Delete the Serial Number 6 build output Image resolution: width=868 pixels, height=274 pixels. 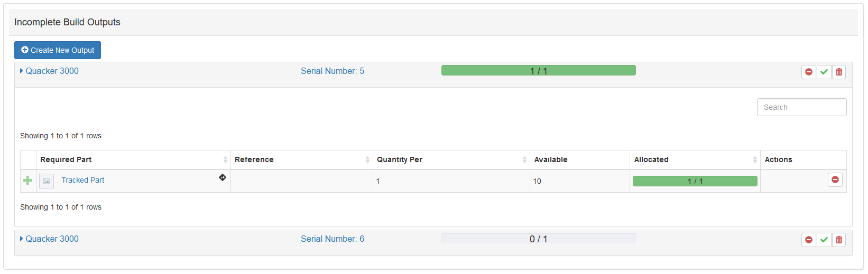[839, 240]
